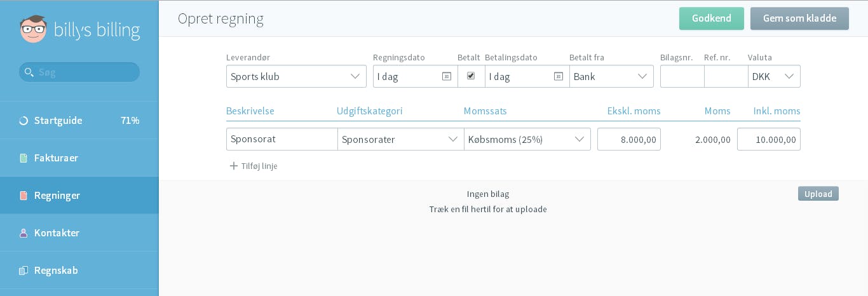Open the Købsmoms (25%) dropdown

[527, 139]
